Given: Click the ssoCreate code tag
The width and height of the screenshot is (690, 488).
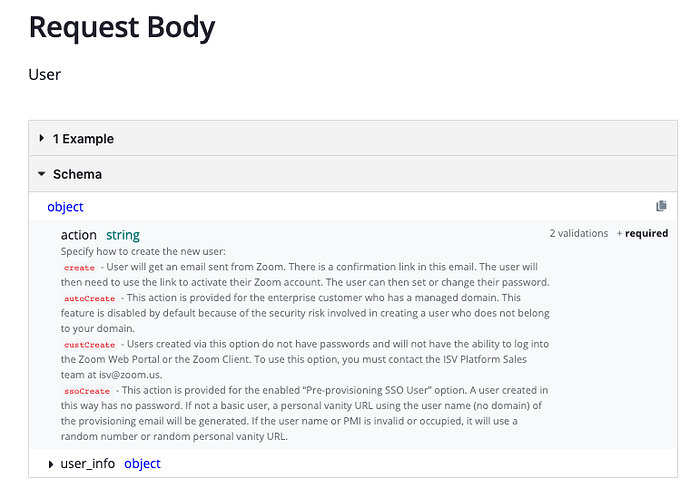Looking at the screenshot, I should click(87, 391).
